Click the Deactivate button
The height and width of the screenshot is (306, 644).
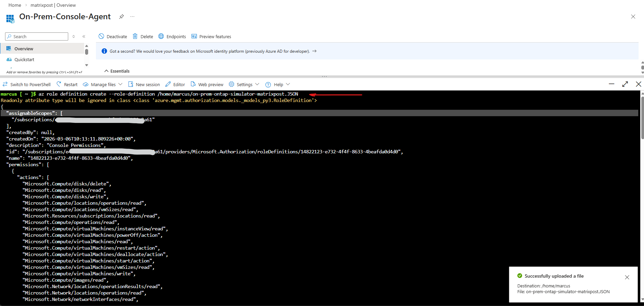113,36
